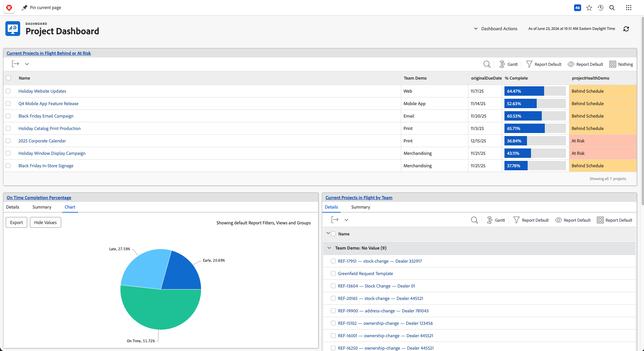Image resolution: width=644 pixels, height=351 pixels.
Task: Click the Hide Values button
Action: pyautogui.click(x=45, y=222)
